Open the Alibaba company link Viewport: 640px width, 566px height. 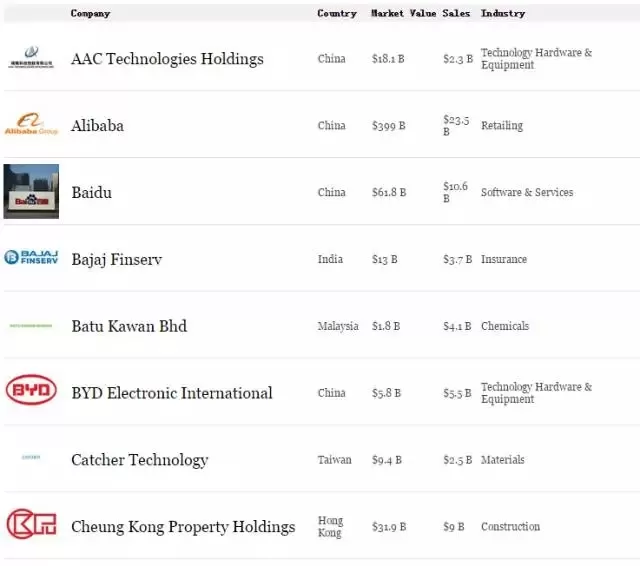coord(97,126)
